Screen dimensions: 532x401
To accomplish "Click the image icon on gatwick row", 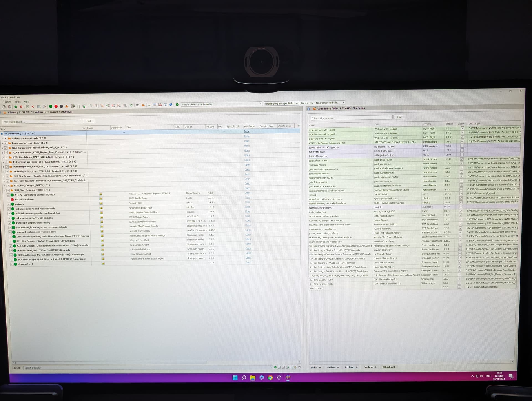I will [x=101, y=203].
